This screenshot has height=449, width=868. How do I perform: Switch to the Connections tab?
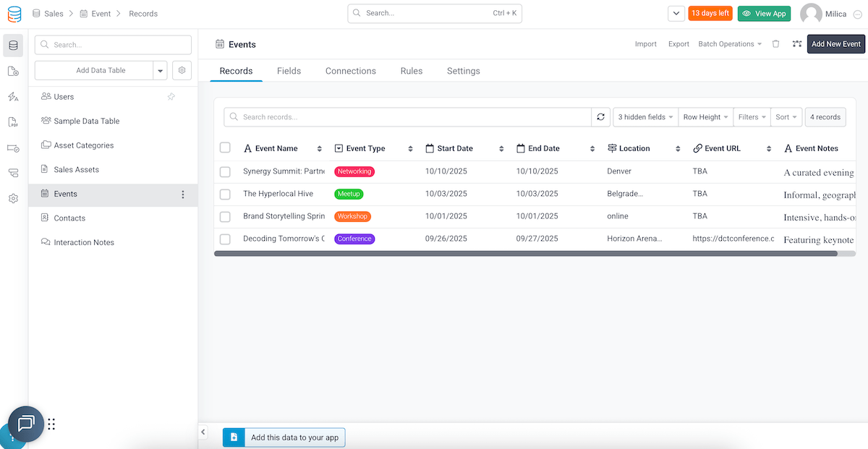(350, 70)
